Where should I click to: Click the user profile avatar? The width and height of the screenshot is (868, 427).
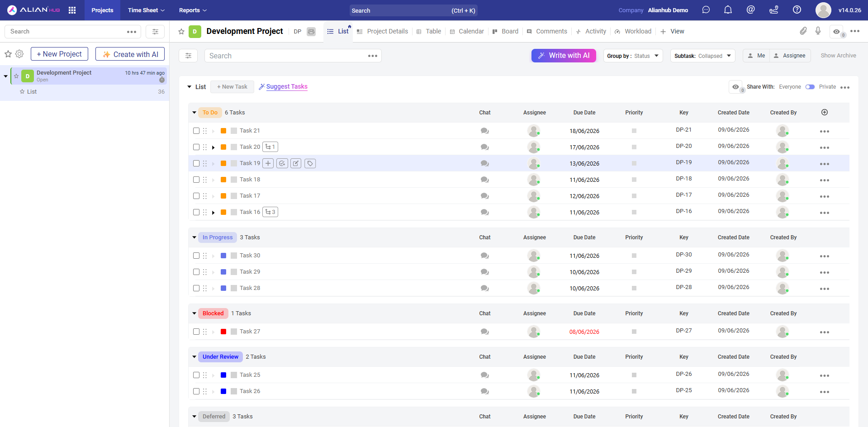[823, 10]
